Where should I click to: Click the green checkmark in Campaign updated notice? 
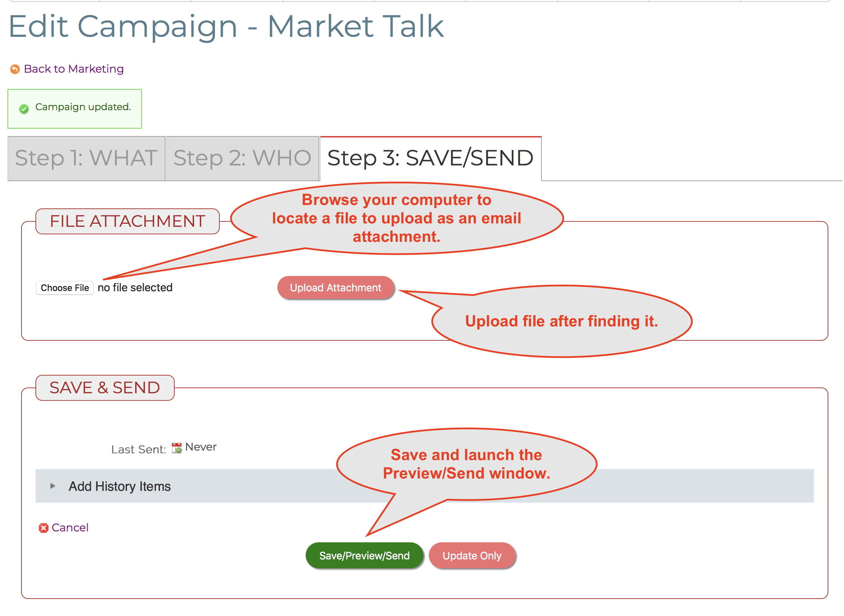24,108
